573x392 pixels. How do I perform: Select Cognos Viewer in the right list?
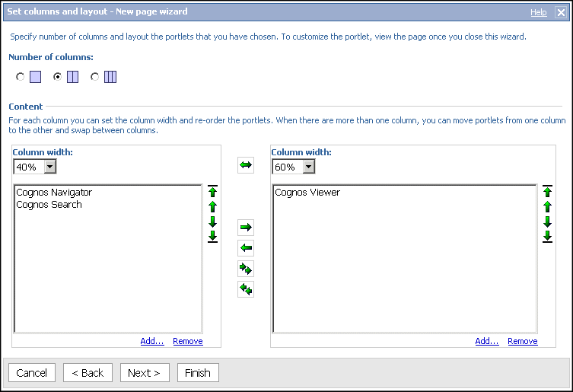pos(307,193)
